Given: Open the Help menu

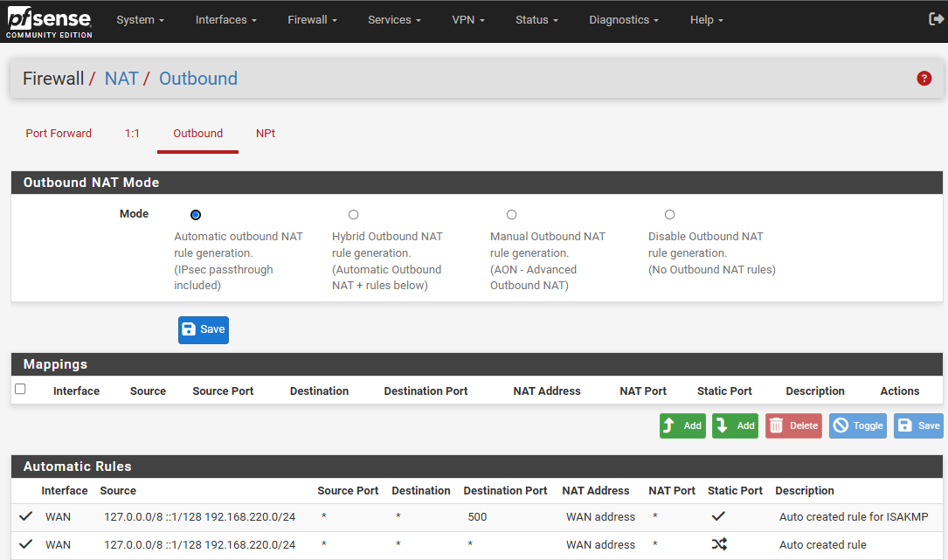Looking at the screenshot, I should point(707,20).
